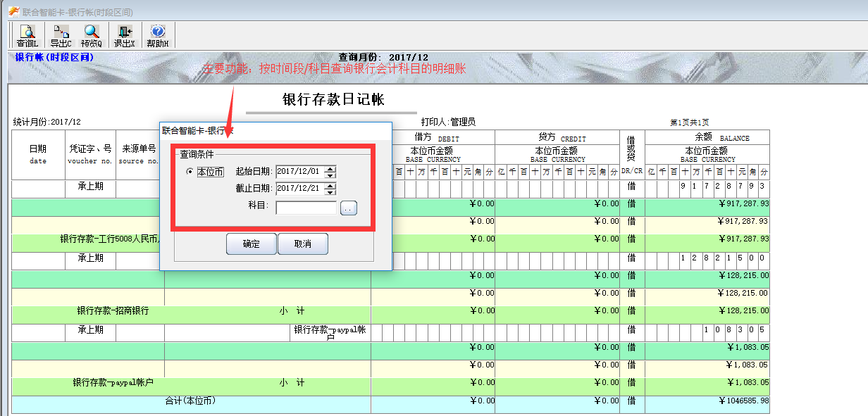Open help with the 帮助H icon

point(158,35)
